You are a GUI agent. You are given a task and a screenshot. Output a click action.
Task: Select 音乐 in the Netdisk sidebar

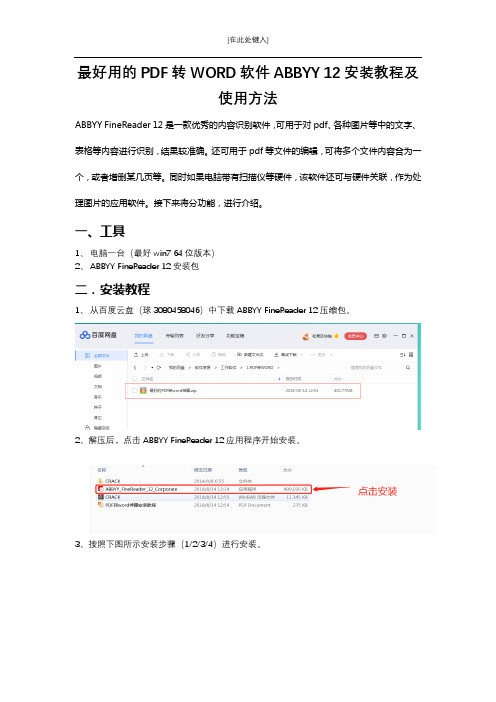tap(98, 397)
